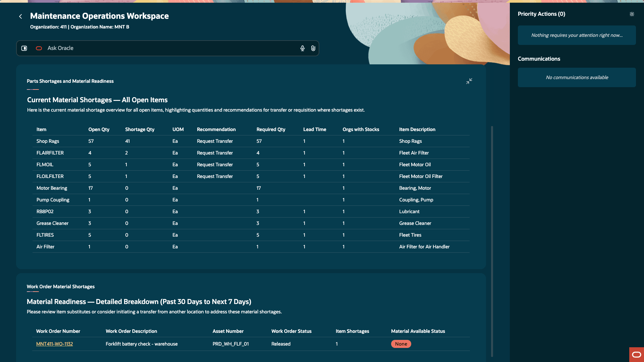
Task: Open work order MNT411-WO-1132
Action: [54, 344]
